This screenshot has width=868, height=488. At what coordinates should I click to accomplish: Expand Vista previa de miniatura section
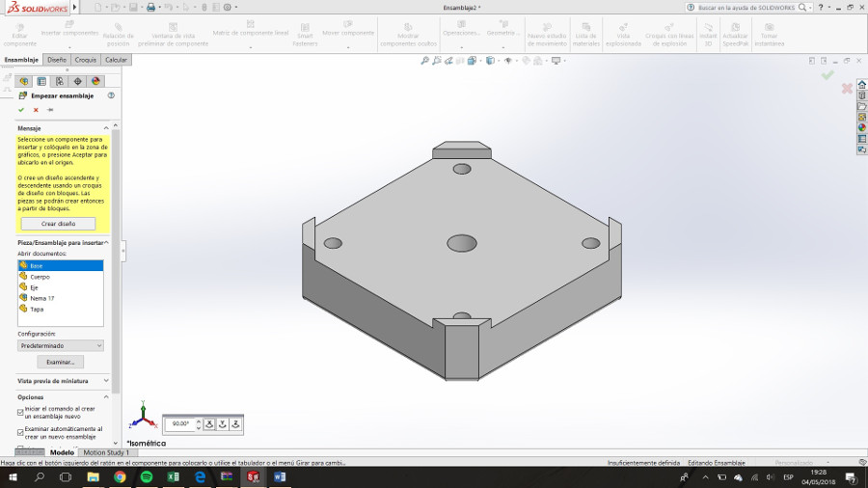[x=106, y=381]
